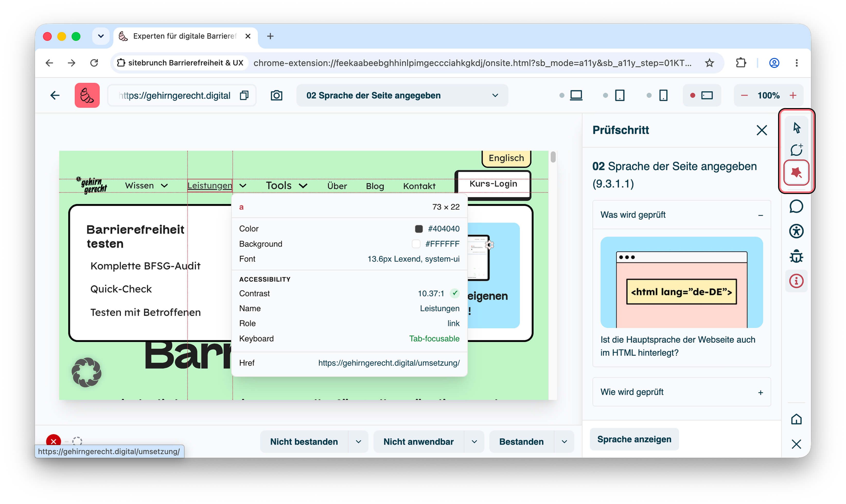The width and height of the screenshot is (846, 504).
Task: Copy the gehirngerecht.digital URL
Action: [244, 95]
